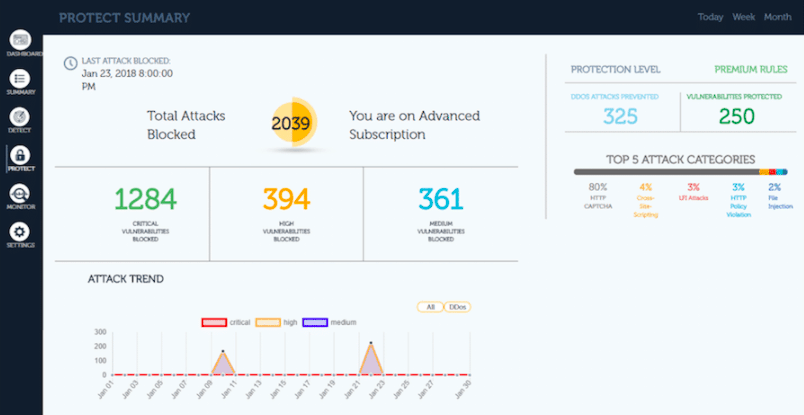
Task: Open the Dashboard sidebar icon
Action: coord(21,39)
